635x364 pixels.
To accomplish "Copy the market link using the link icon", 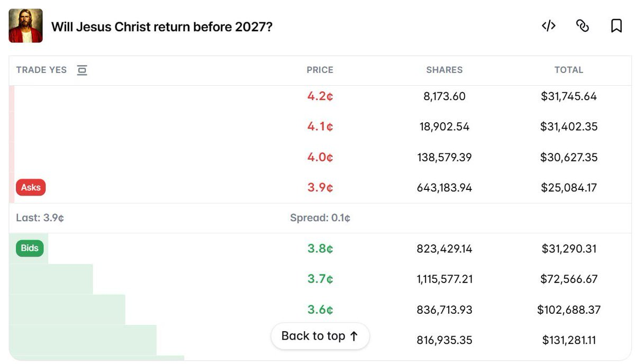I will [583, 25].
